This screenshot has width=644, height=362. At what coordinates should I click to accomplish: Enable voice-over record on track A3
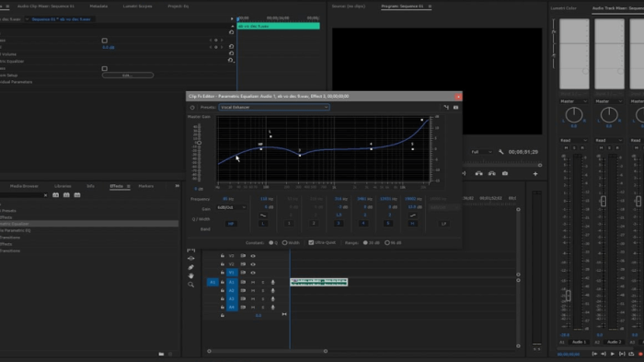coord(272,299)
